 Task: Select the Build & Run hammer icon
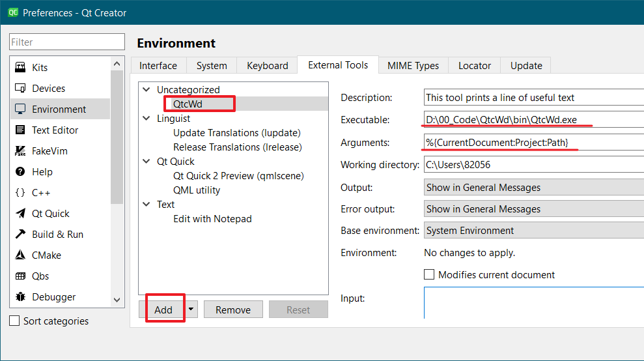point(20,234)
